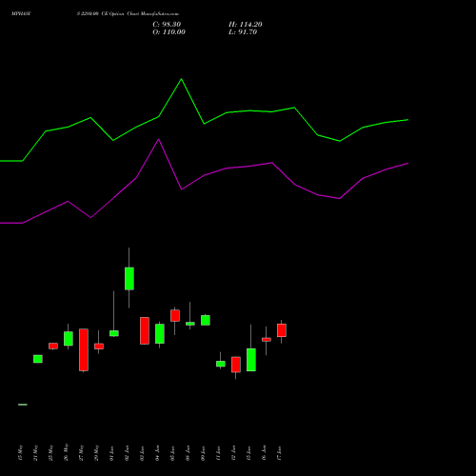Click the highest peak of the green line

[182, 79]
